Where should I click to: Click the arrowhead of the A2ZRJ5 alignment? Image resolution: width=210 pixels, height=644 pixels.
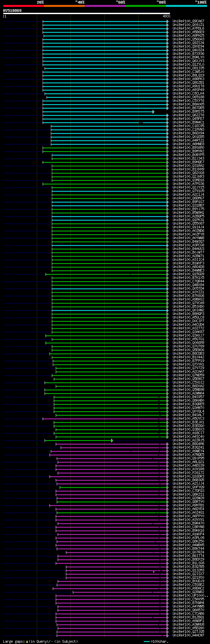(112, 440)
